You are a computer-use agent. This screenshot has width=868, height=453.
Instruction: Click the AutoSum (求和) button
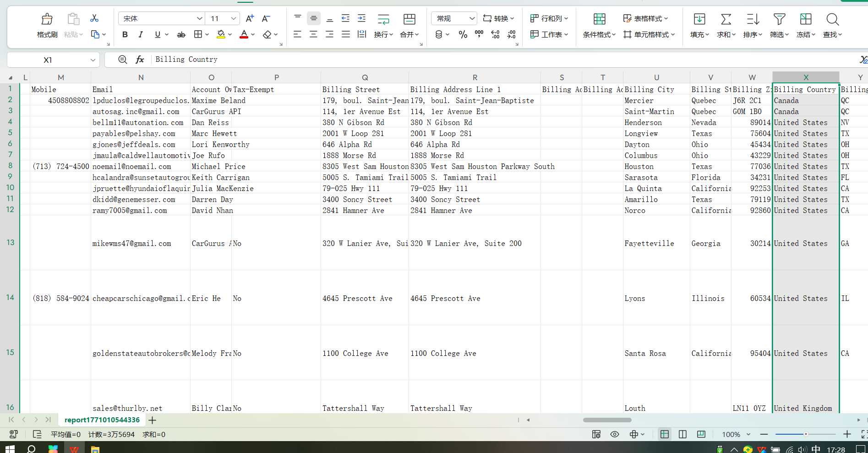click(726, 26)
